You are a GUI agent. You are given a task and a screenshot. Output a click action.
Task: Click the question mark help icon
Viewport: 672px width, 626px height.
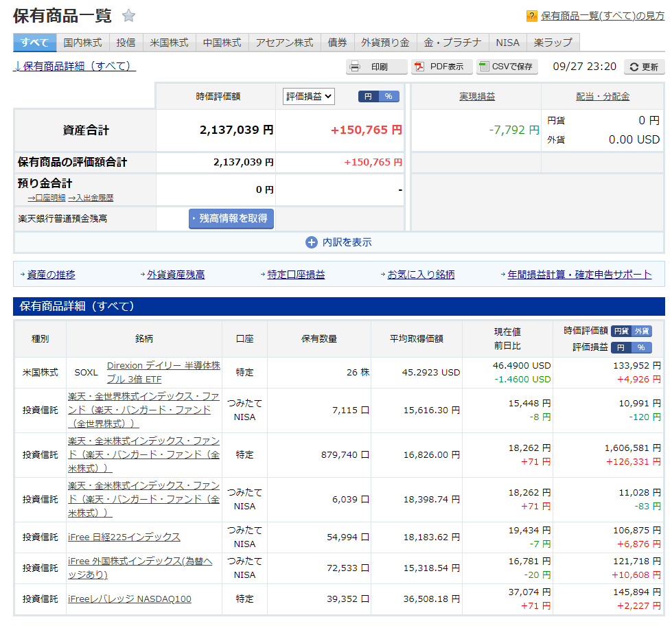coord(532,16)
